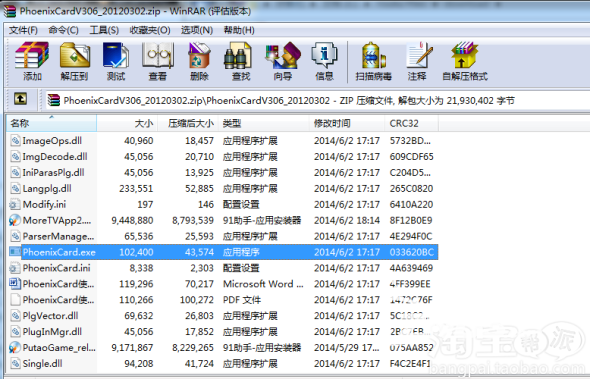Click the Modify.ini gear file icon
590x379 pixels.
coord(14,204)
